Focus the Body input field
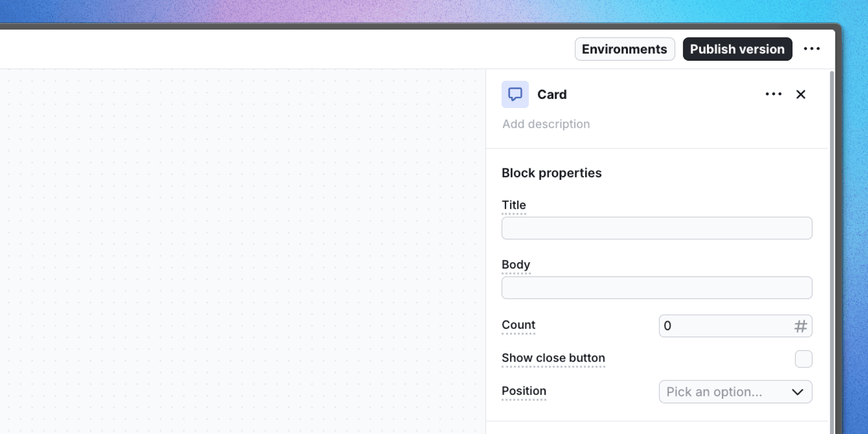 [657, 288]
